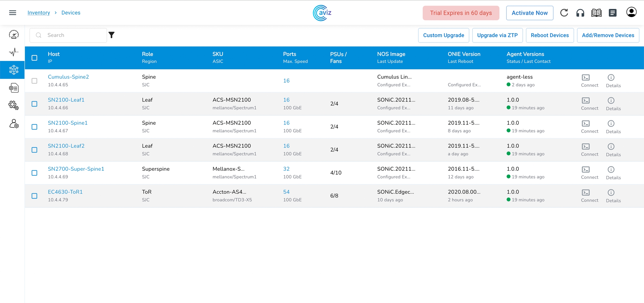The width and height of the screenshot is (644, 303).
Task: Click the Activate Now button
Action: coord(529,13)
